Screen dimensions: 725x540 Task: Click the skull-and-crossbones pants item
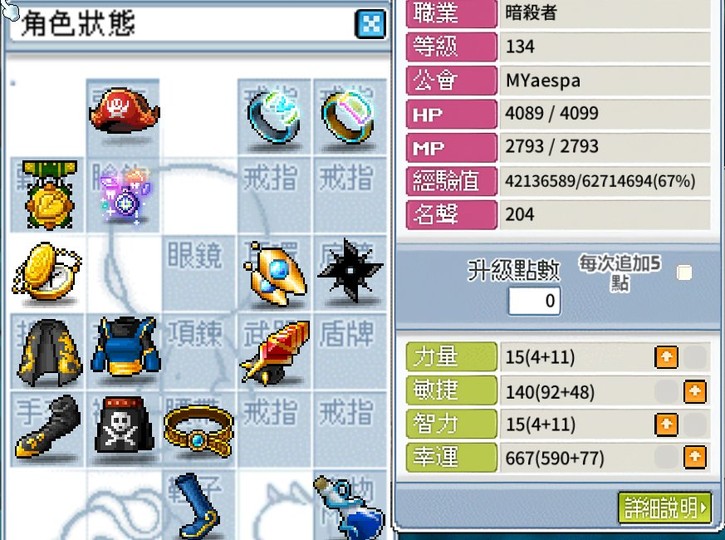tap(123, 425)
